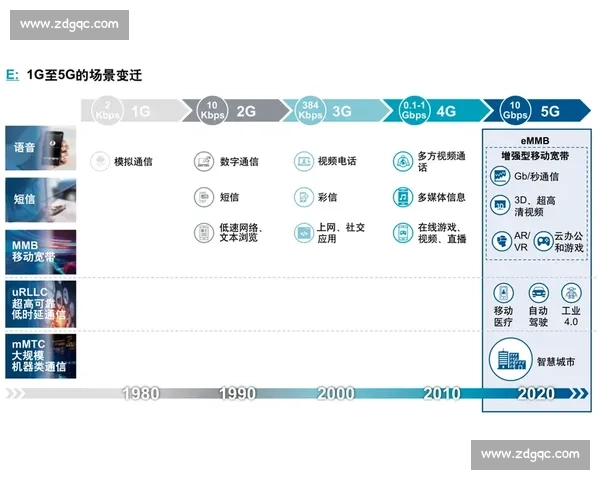Open the 语音 voice category thumbnail
The image size is (600, 480).
click(41, 148)
